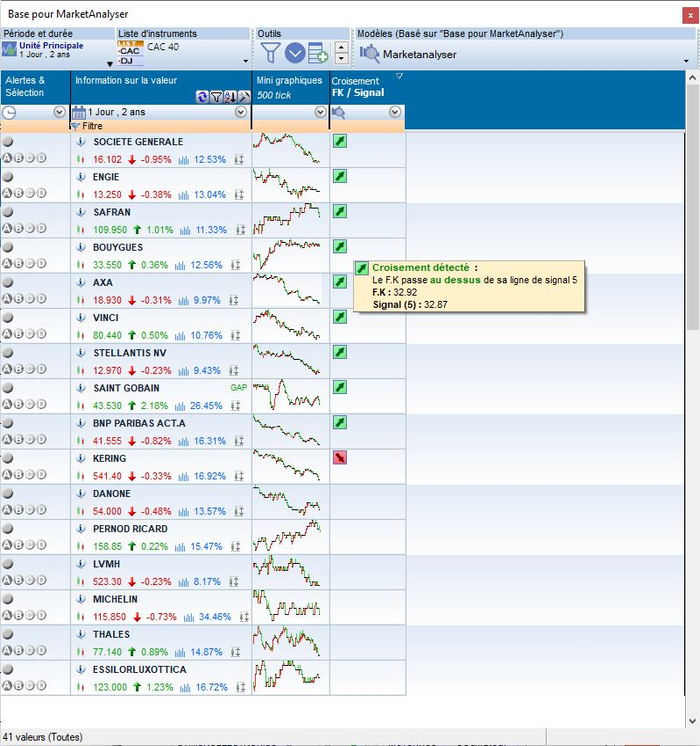Toggle selection B for PERNOD RICARD
Viewport: 700px width, 746px height.
pyautogui.click(x=19, y=545)
